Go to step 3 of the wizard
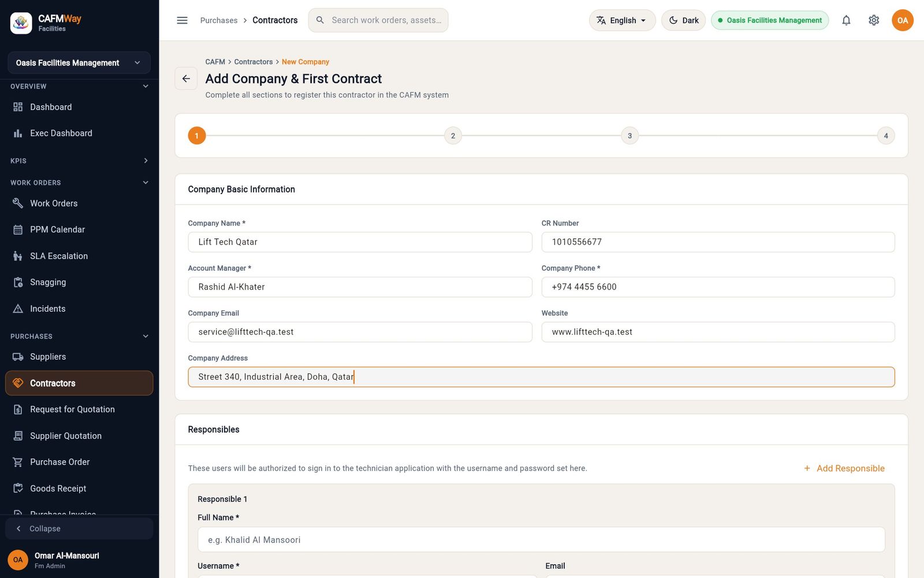 629,136
